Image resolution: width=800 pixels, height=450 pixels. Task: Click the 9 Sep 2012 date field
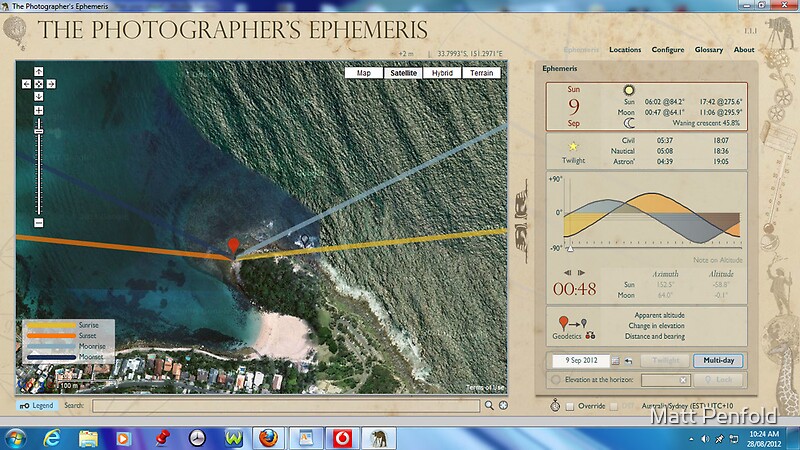coord(581,361)
